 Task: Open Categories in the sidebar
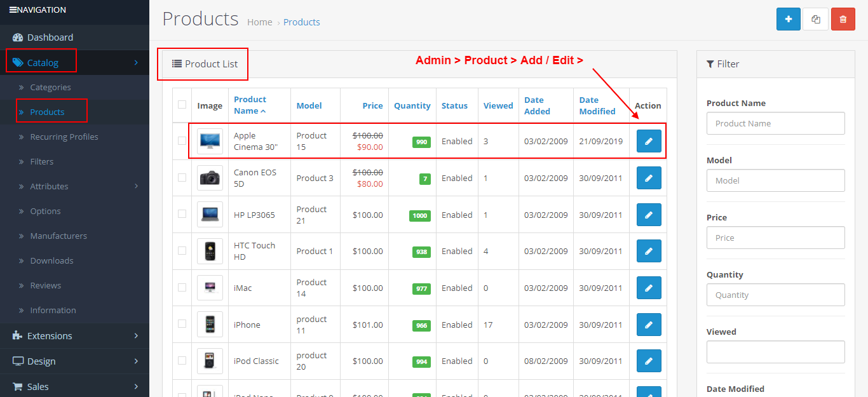(x=50, y=87)
